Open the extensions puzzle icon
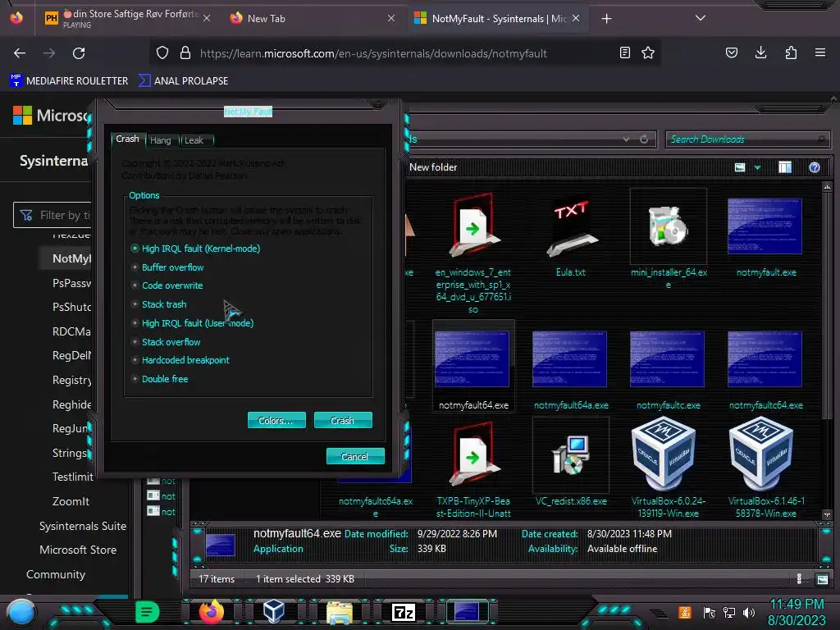This screenshot has height=630, width=840. (x=791, y=52)
